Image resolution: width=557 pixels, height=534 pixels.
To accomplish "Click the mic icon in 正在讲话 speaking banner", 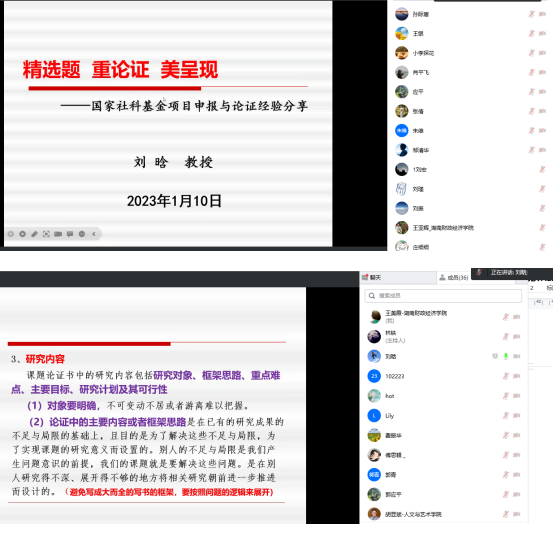I will [479, 273].
